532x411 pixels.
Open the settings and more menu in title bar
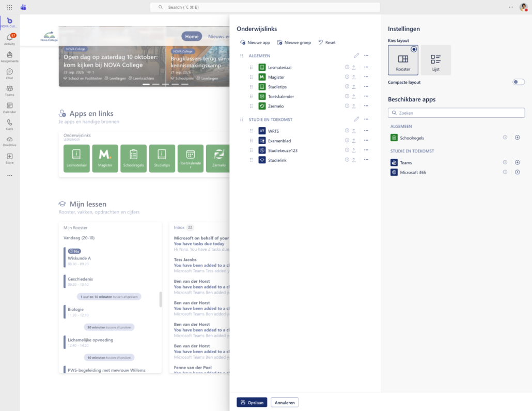(x=511, y=7)
